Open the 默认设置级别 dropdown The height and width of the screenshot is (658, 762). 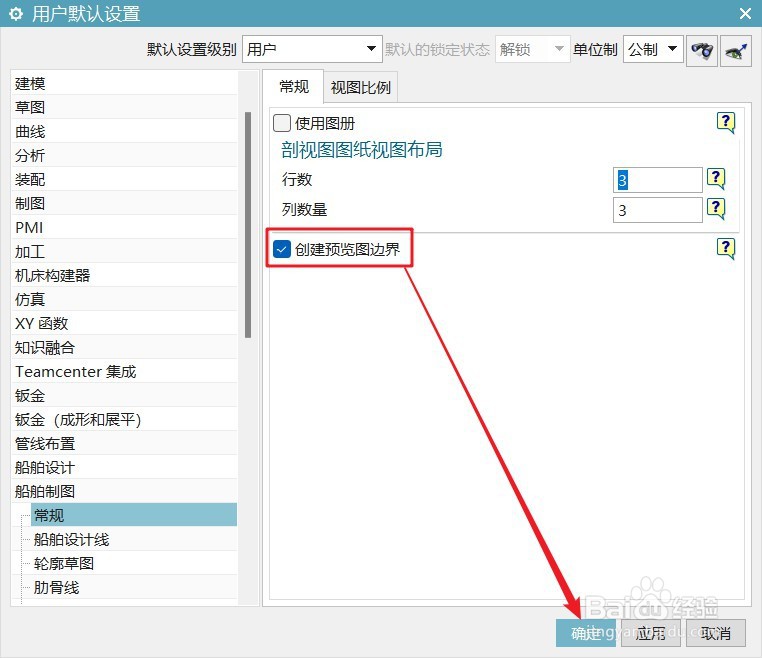pyautogui.click(x=312, y=49)
